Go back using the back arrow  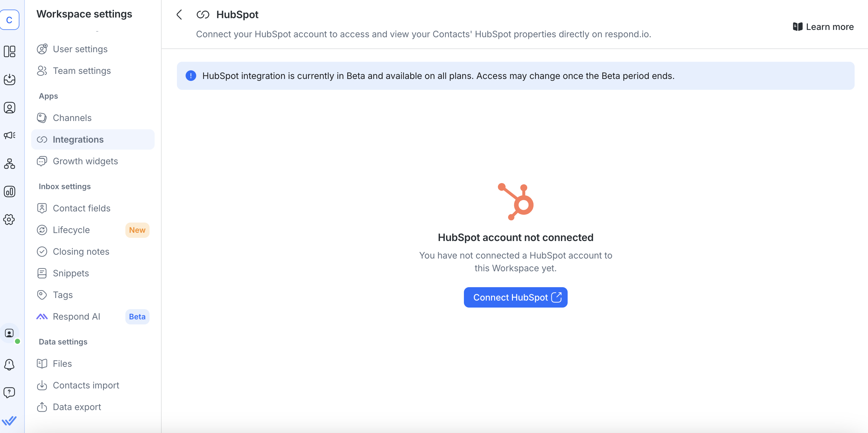click(x=179, y=15)
